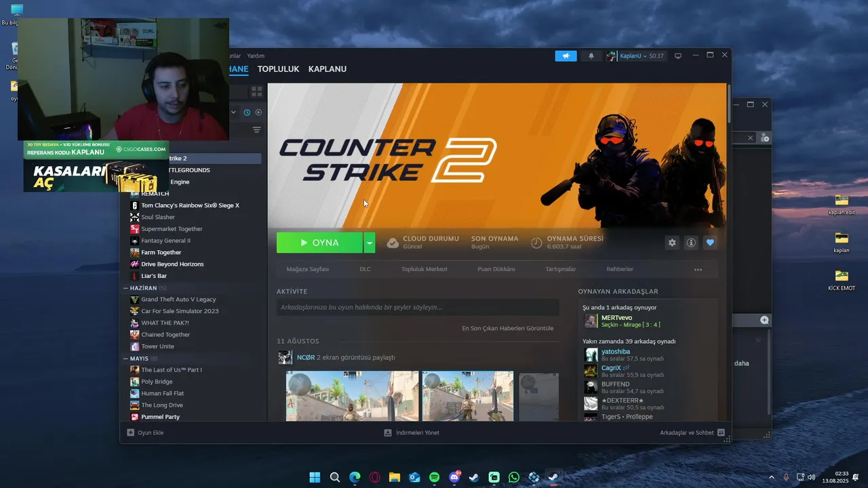868x488 pixels.
Task: Open Arkadaşlar ve Sohbet friends chat
Action: tap(692, 432)
